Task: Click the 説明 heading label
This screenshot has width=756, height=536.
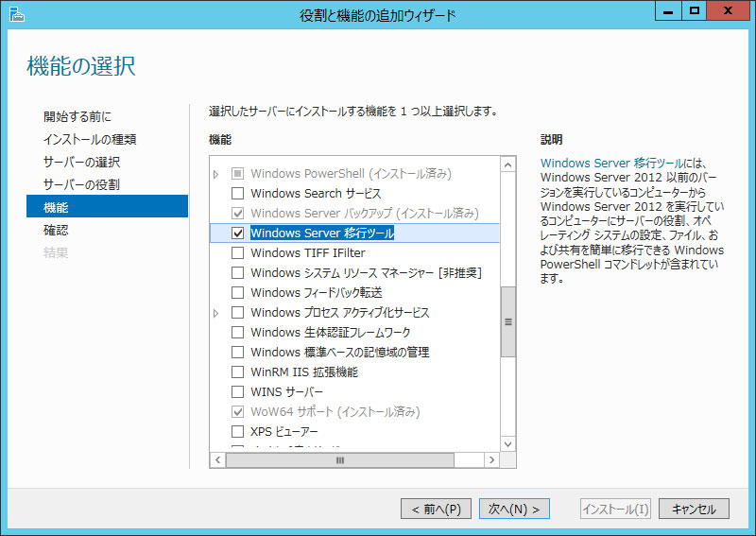Action: (x=552, y=139)
